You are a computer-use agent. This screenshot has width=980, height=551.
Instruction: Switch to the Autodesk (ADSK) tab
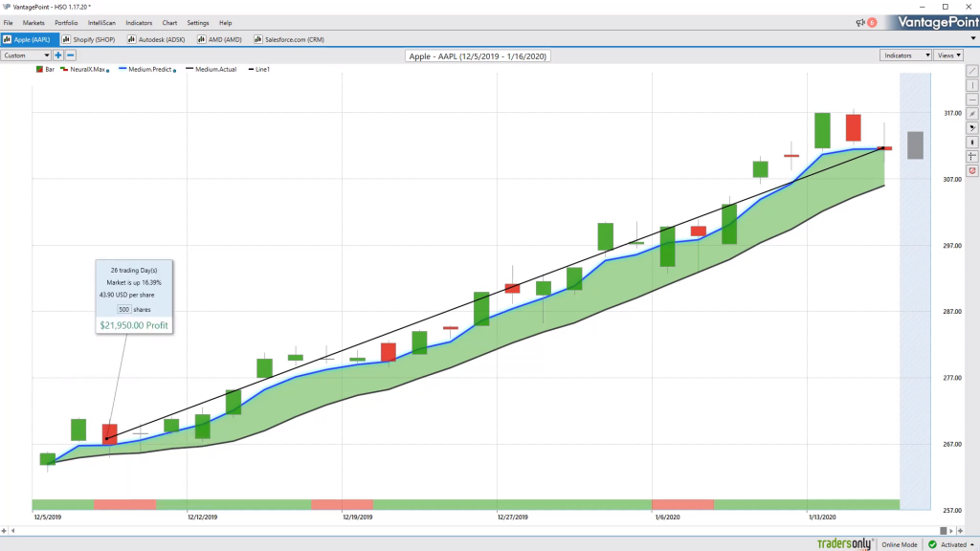click(156, 39)
